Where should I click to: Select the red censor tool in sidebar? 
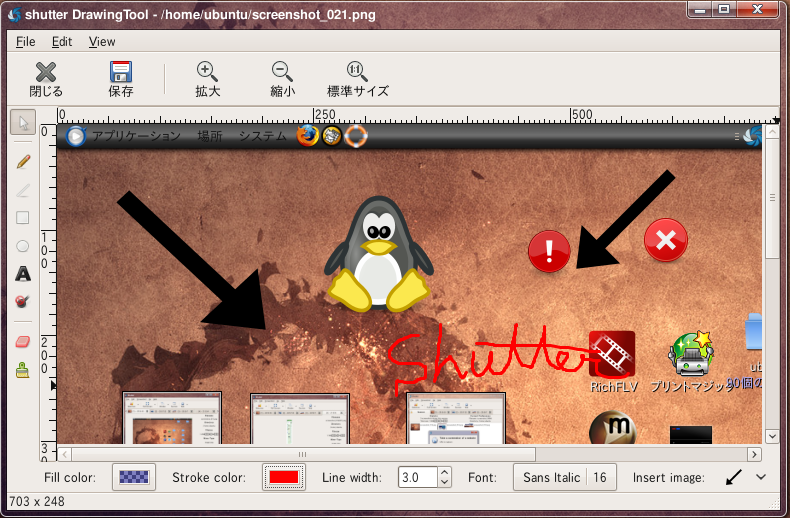click(23, 301)
